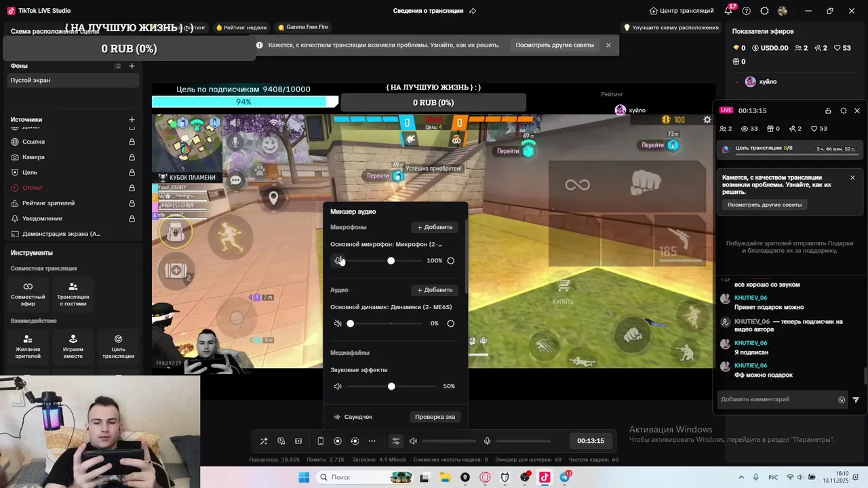Click the Саундчек option
This screenshot has height=488, width=868.
point(353,417)
